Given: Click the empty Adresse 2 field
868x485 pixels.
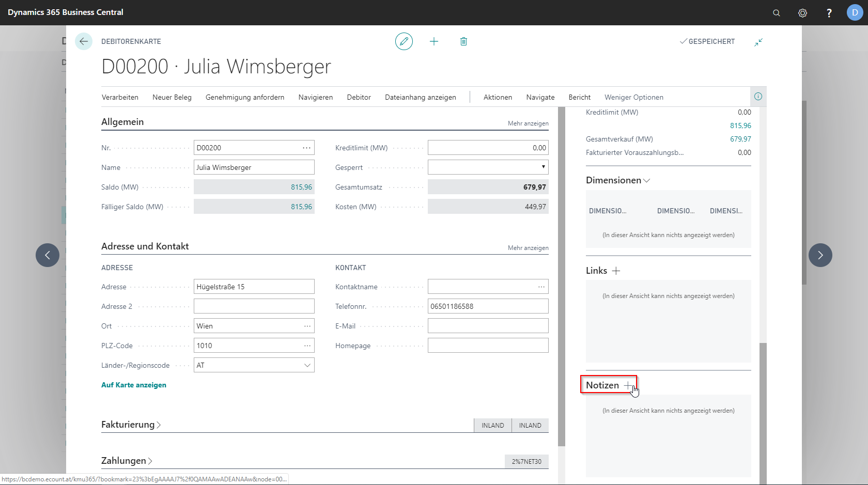Looking at the screenshot, I should point(254,306).
